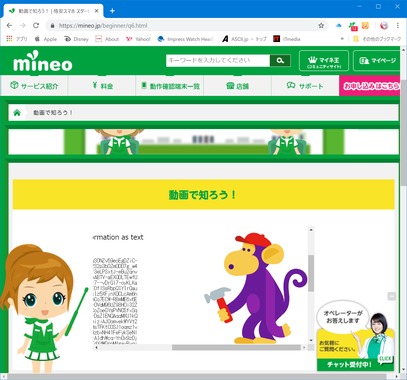
Task: Open the Yahoo! bookmark
Action: point(138,39)
